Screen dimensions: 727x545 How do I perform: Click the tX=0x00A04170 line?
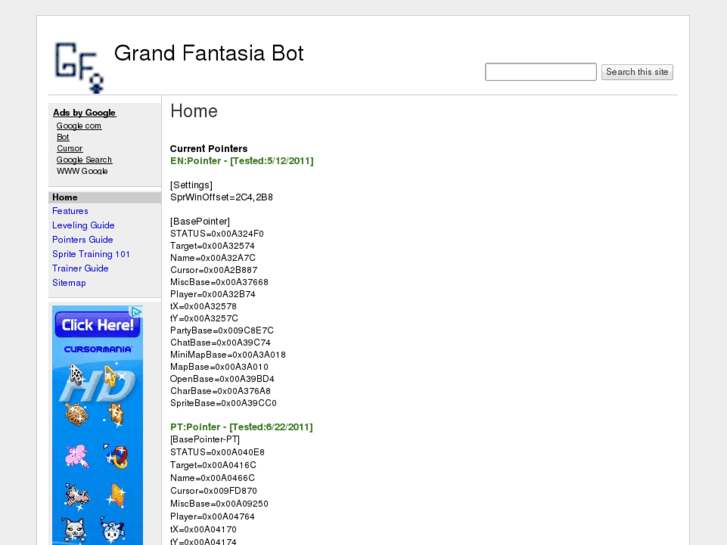(204, 529)
